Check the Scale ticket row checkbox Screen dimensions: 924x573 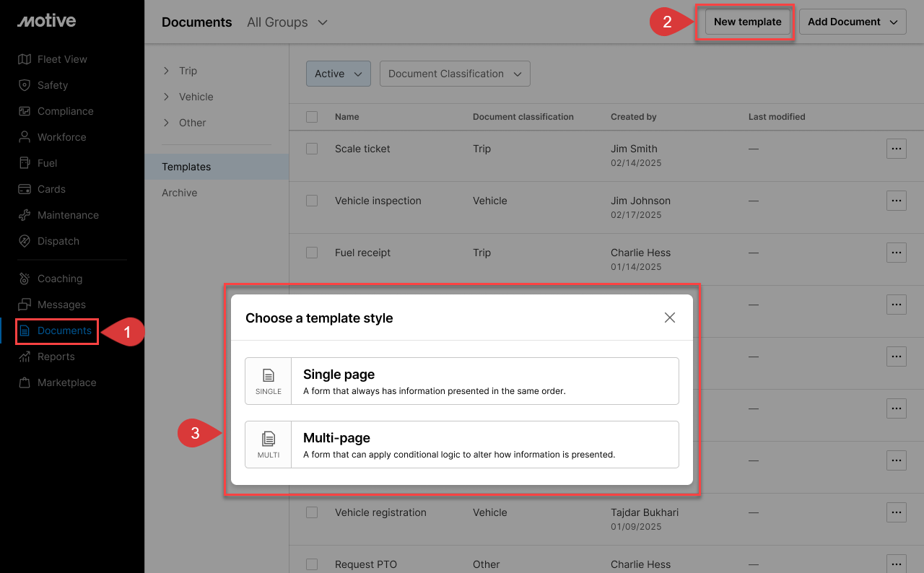coord(312,149)
